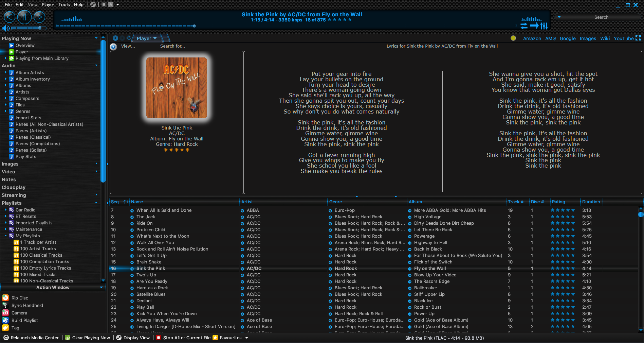Open the Wiki link
This screenshot has width=644, height=343.
coord(605,38)
